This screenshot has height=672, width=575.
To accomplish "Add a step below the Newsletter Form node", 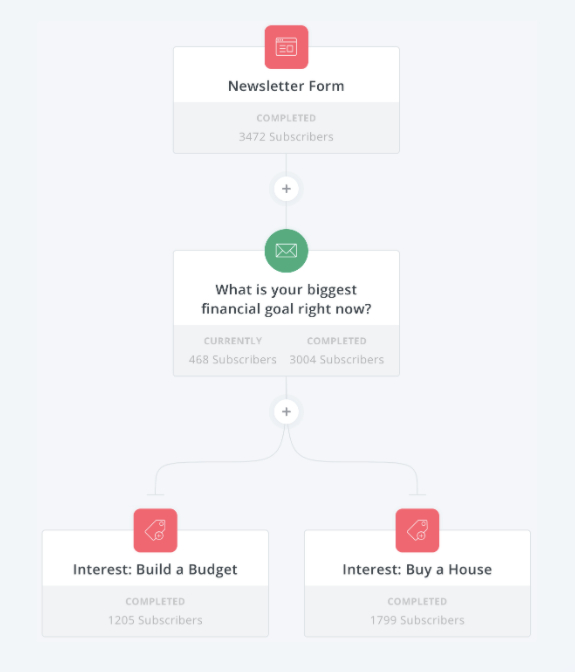I will 286,189.
